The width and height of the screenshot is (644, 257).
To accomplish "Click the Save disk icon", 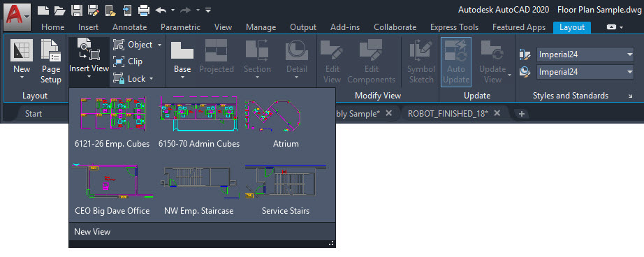I will [76, 10].
